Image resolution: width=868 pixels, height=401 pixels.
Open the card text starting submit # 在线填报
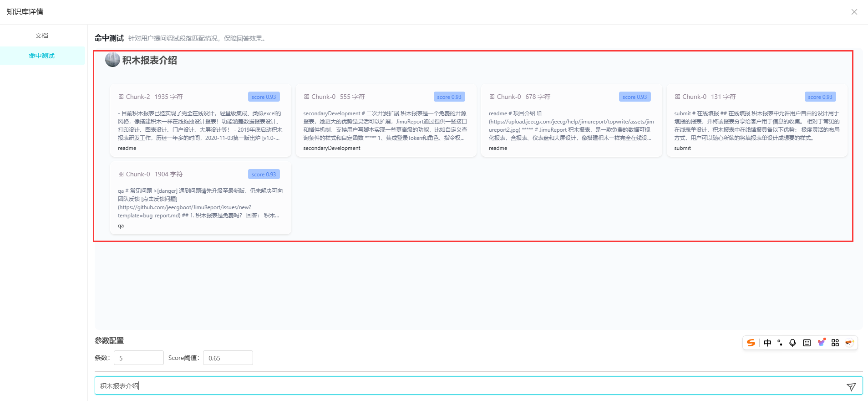coord(757,125)
